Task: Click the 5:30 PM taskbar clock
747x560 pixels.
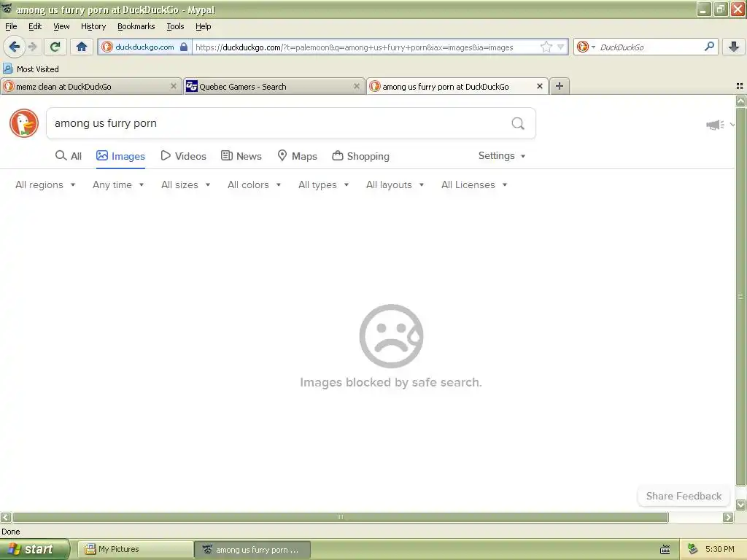Action: click(719, 550)
